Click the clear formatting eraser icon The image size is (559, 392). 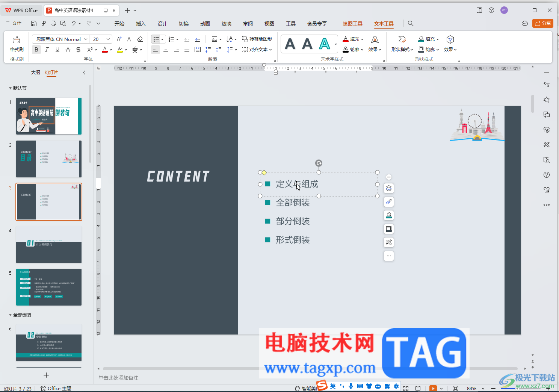(x=140, y=39)
